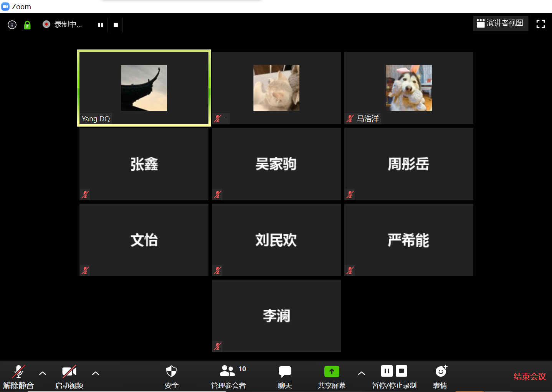Click the red End Meeting button
Image resolution: width=552 pixels, height=392 pixels.
point(529,377)
